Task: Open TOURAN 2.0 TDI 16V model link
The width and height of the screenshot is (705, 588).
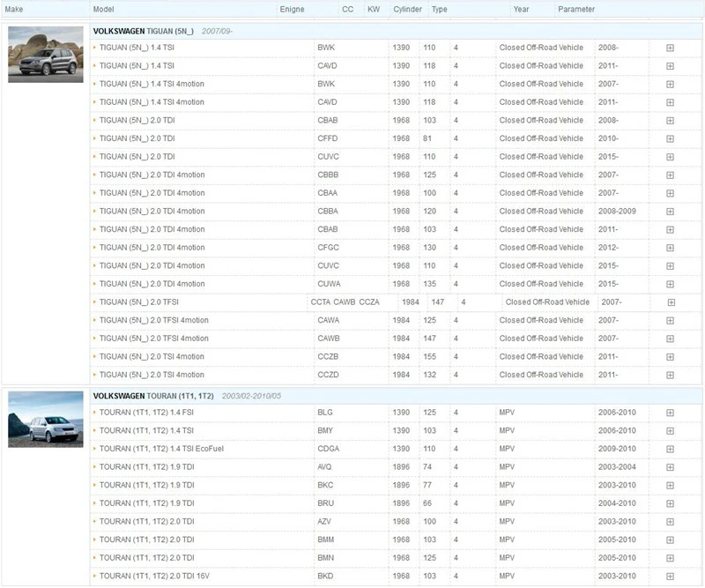Action: [x=154, y=577]
